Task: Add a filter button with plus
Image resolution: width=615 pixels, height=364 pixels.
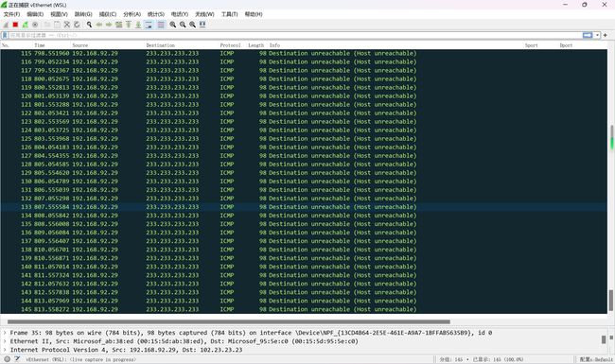Action: [606, 35]
